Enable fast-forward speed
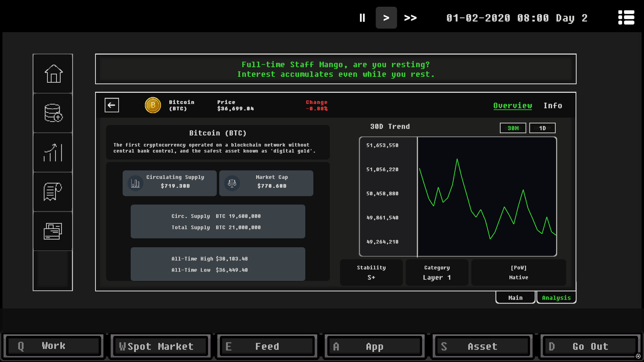 tap(410, 18)
